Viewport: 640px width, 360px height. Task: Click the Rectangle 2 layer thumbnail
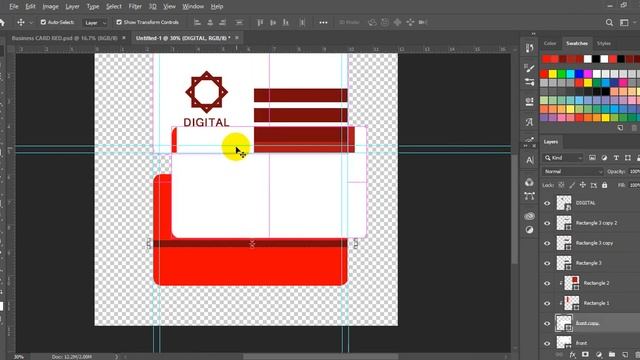571,283
